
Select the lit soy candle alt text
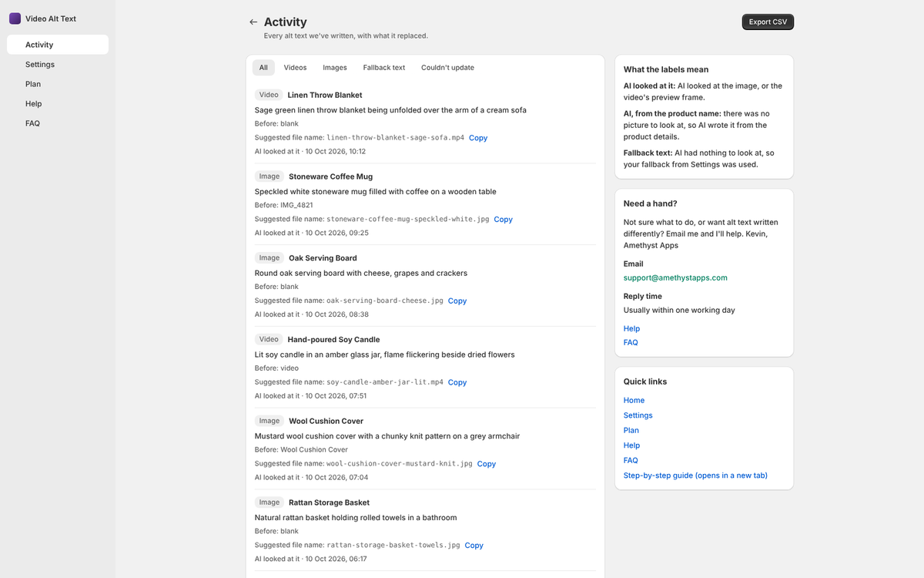click(x=385, y=355)
